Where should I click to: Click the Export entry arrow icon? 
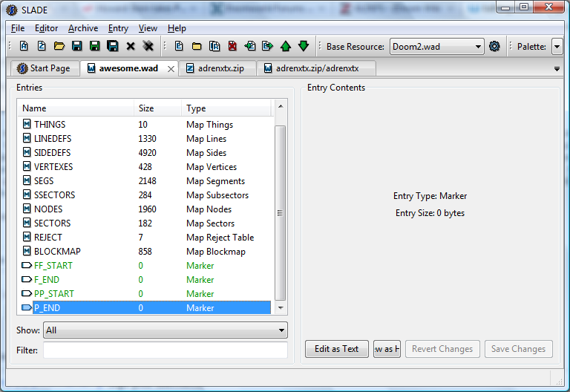[267, 46]
